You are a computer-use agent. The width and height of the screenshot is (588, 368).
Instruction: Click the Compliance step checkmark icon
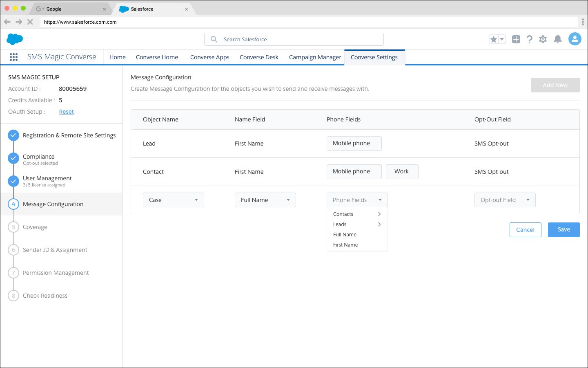click(x=13, y=158)
